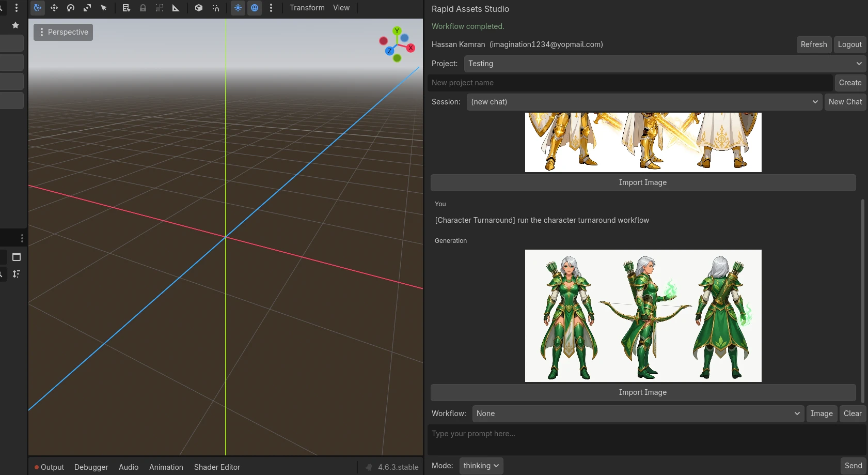The width and height of the screenshot is (868, 475).
Task: Click the New Chat button
Action: point(845,102)
